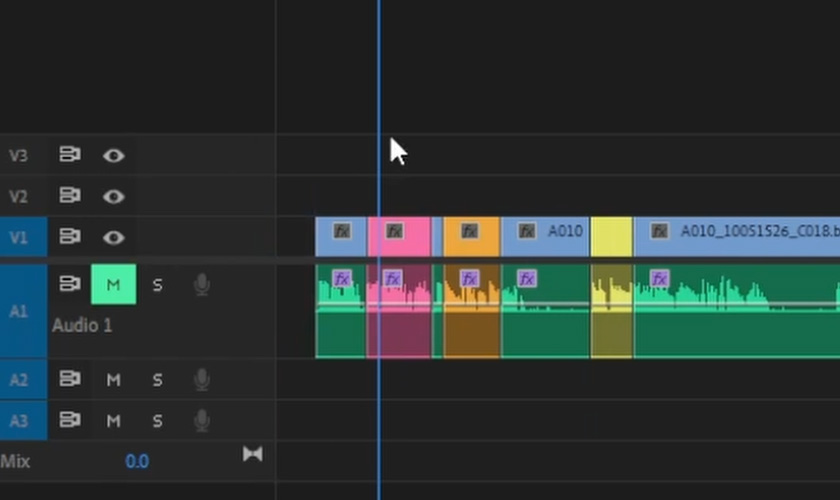Screen dimensions: 840x500
Task: Click fx badge on A010_10051526_C018 video clip
Action: (659, 231)
